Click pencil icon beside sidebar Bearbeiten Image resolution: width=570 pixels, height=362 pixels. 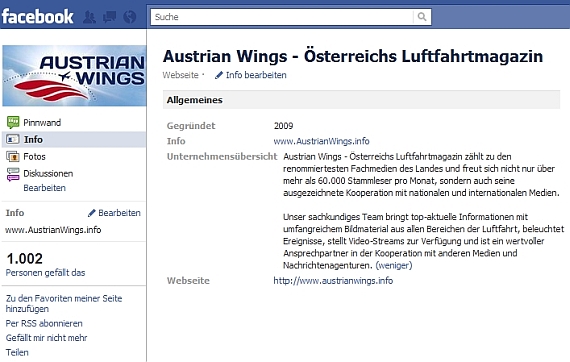(x=92, y=213)
